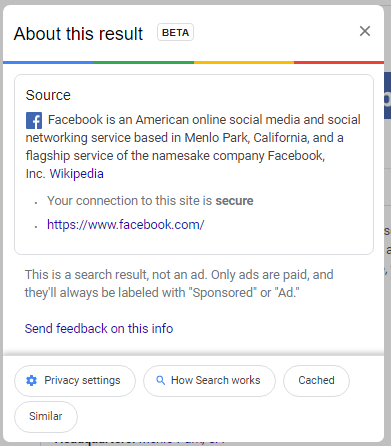Open the https://www.facebook.com/ link
This screenshot has width=391, height=446.
pyautogui.click(x=125, y=225)
